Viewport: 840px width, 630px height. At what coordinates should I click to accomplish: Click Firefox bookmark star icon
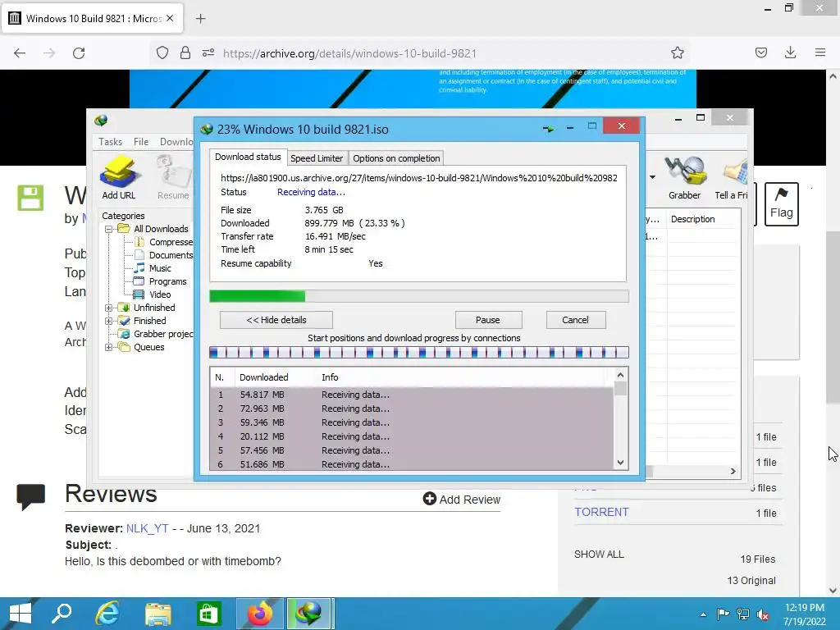(x=677, y=53)
